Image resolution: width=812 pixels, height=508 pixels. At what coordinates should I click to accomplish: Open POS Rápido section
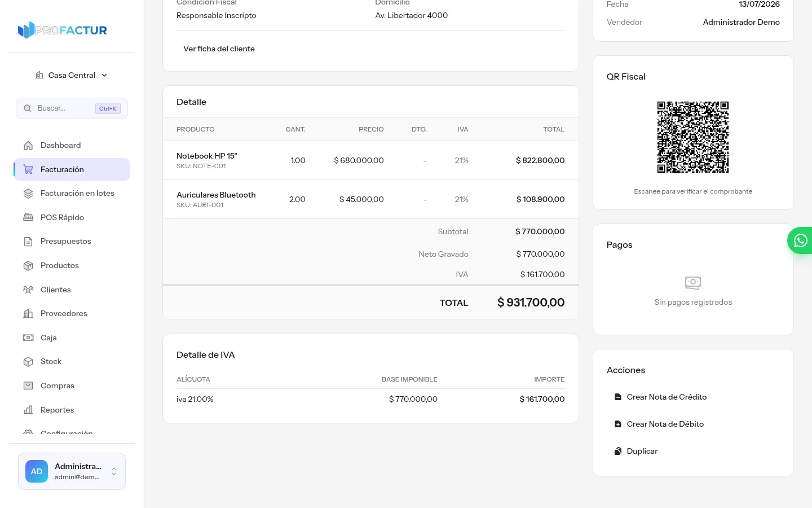(72, 217)
